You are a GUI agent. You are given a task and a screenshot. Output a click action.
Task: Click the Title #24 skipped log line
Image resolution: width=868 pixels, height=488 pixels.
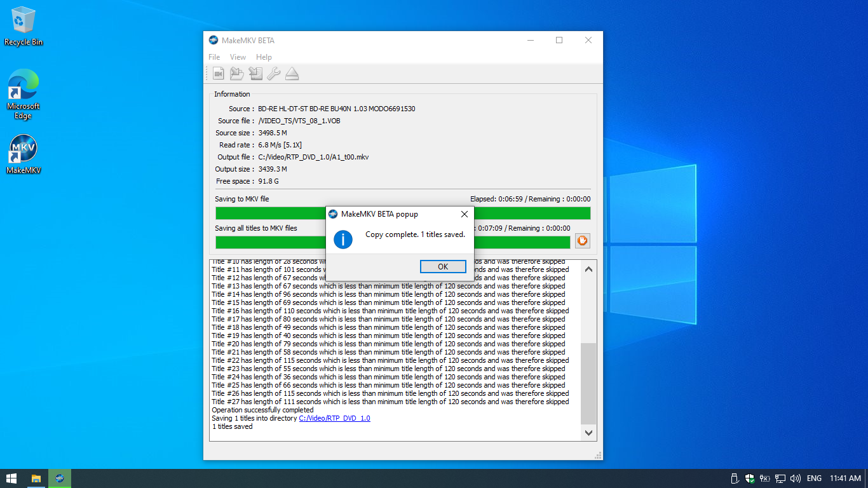(388, 377)
